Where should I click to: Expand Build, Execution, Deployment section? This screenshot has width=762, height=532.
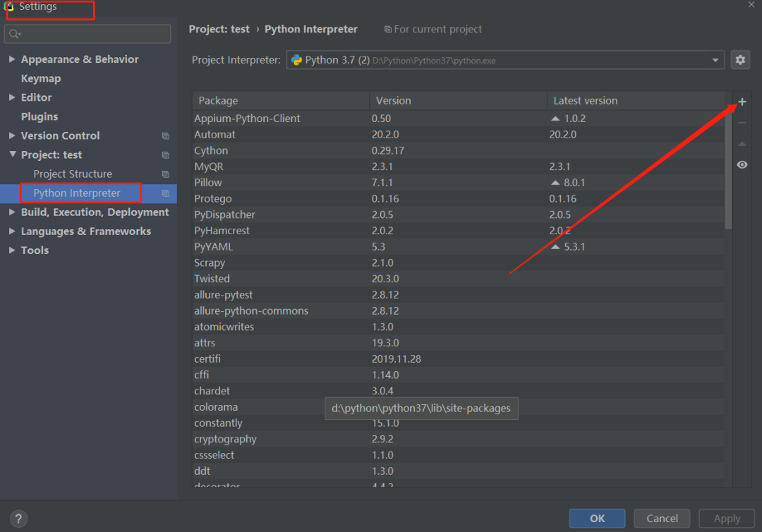point(12,212)
